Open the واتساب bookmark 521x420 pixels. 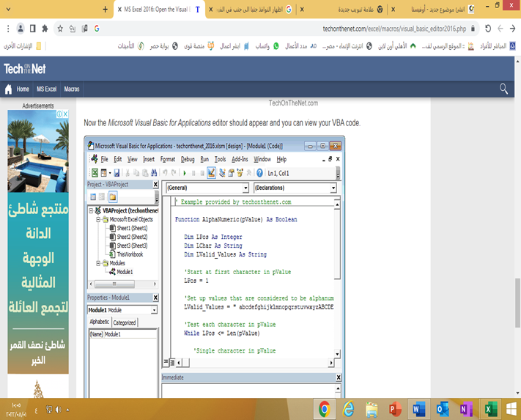coord(267,46)
